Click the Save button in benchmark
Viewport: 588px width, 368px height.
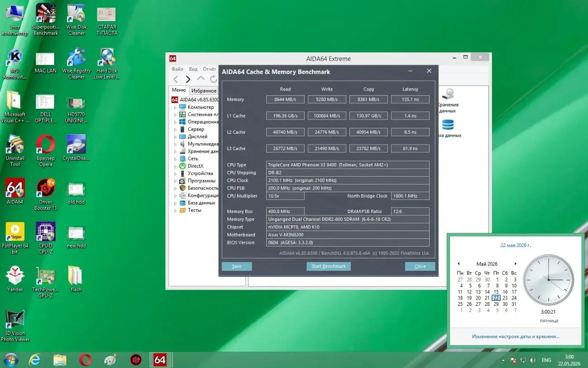(x=237, y=266)
